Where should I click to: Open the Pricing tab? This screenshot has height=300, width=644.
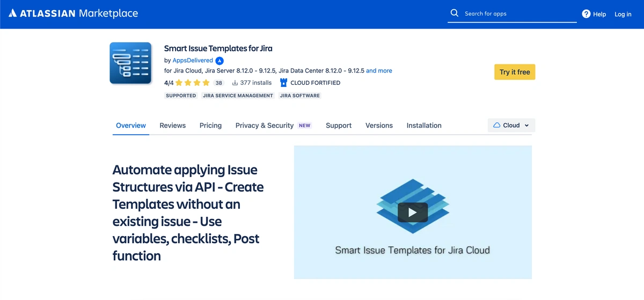pyautogui.click(x=210, y=126)
